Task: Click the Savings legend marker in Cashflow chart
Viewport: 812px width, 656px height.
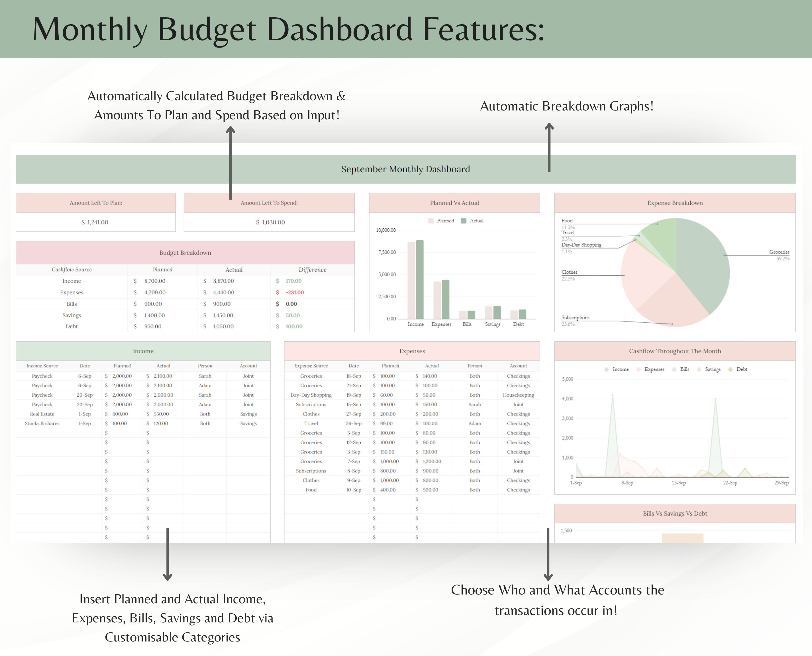Action: click(699, 369)
